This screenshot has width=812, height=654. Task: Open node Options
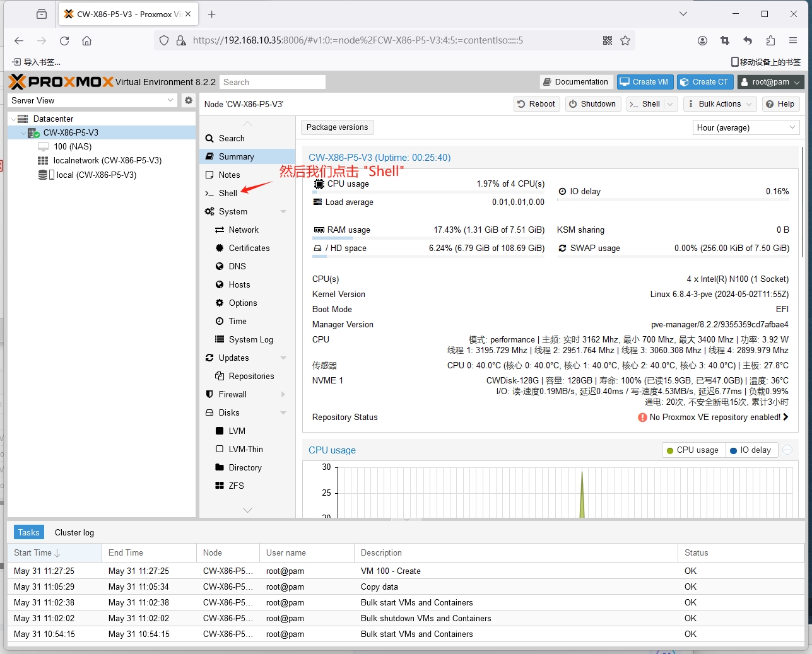pyautogui.click(x=243, y=303)
